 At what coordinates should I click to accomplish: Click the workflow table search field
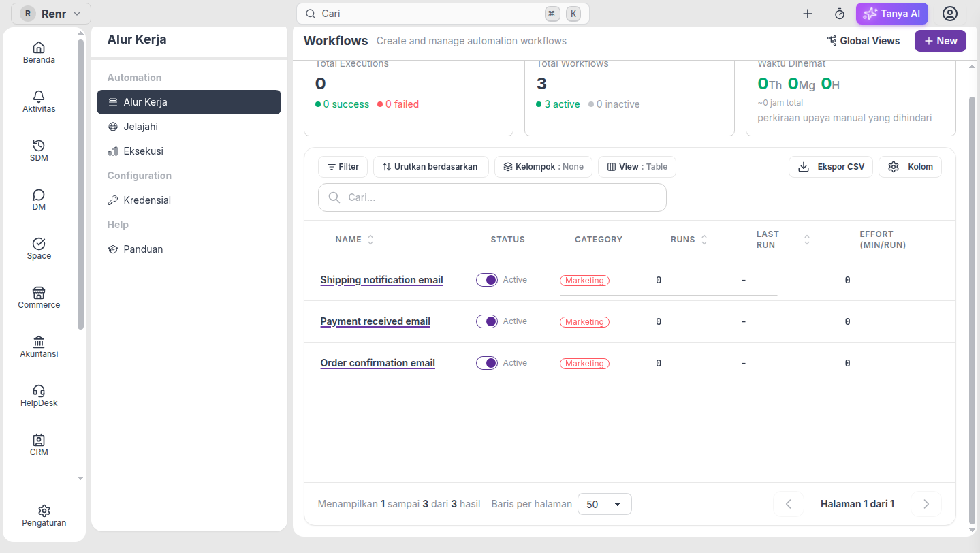pyautogui.click(x=492, y=197)
